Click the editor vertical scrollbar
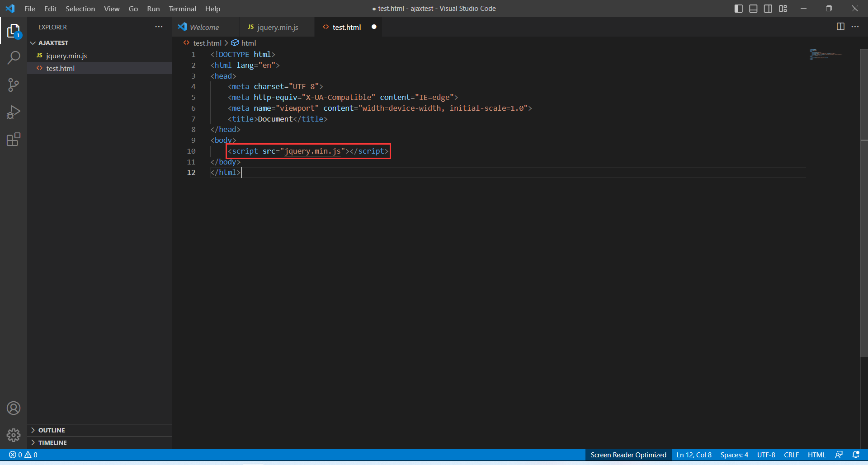This screenshot has width=868, height=465. pyautogui.click(x=864, y=203)
